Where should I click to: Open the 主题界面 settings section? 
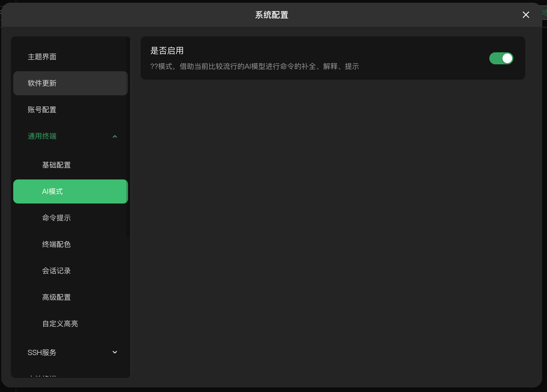point(42,57)
